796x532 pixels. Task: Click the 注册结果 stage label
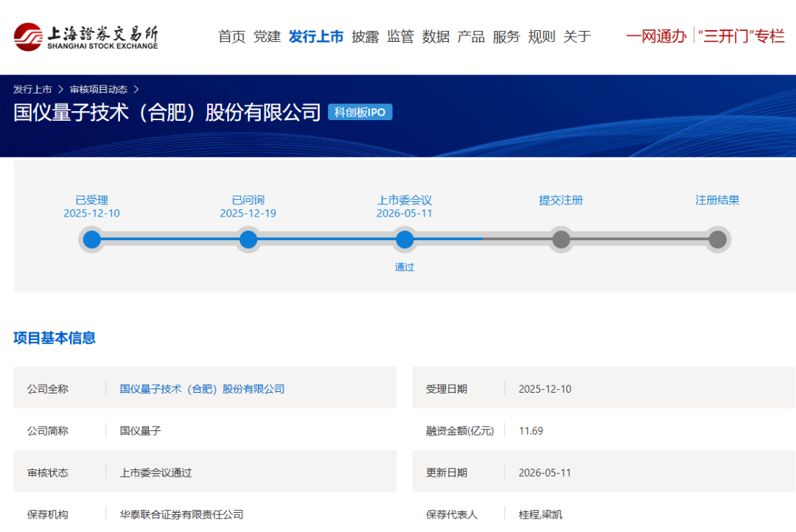pyautogui.click(x=717, y=200)
